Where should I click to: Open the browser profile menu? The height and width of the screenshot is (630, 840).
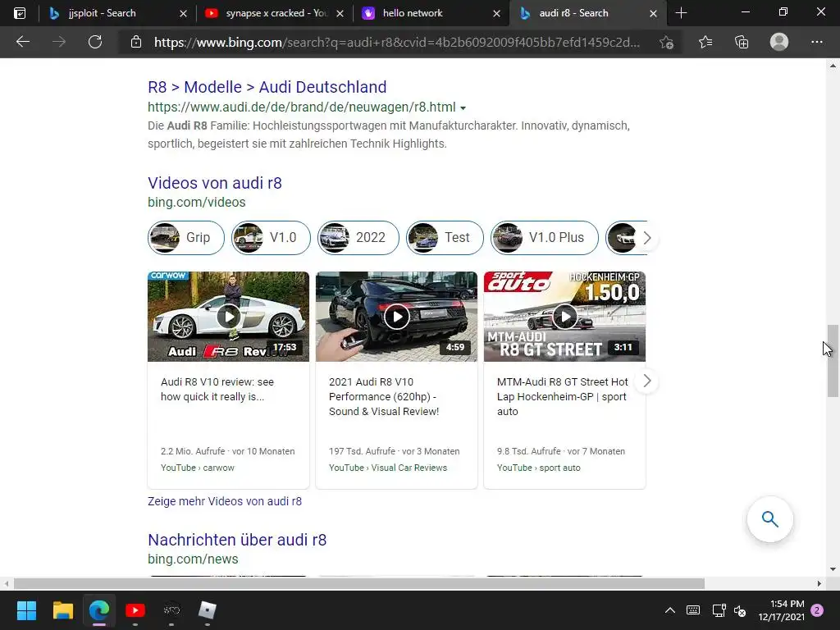coord(779,42)
